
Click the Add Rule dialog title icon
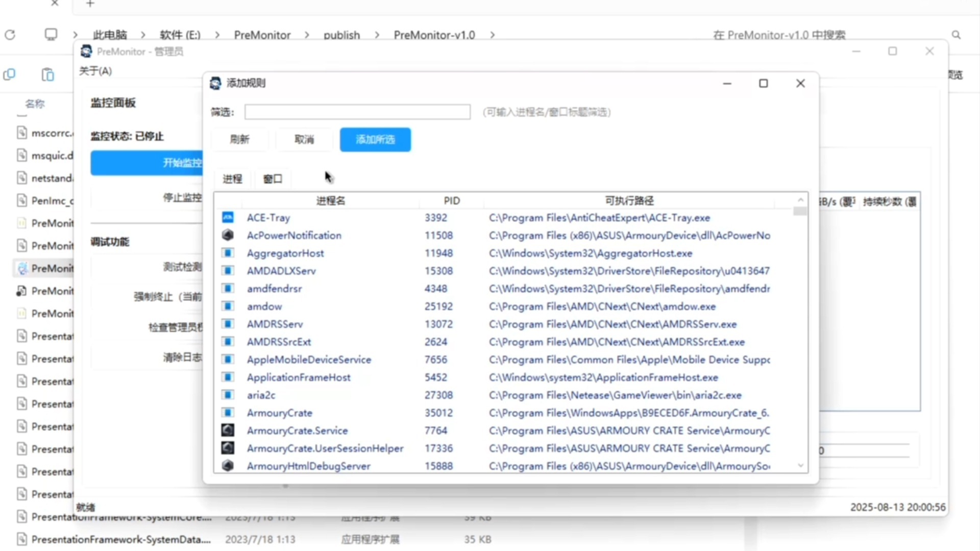point(215,83)
